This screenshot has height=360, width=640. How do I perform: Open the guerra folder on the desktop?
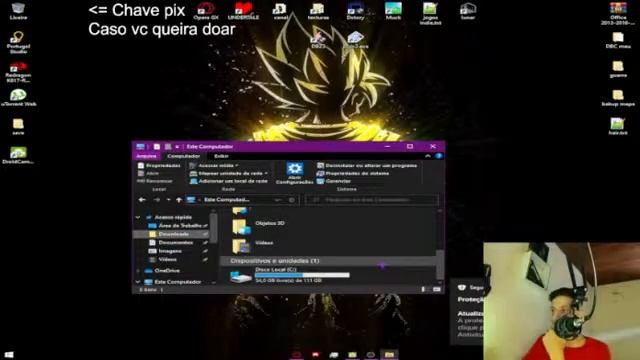pos(618,69)
